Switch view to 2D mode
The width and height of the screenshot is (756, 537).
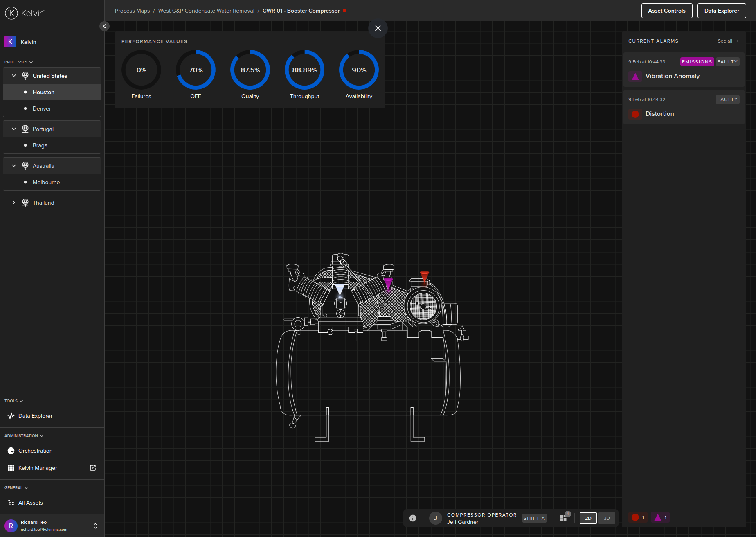(588, 518)
